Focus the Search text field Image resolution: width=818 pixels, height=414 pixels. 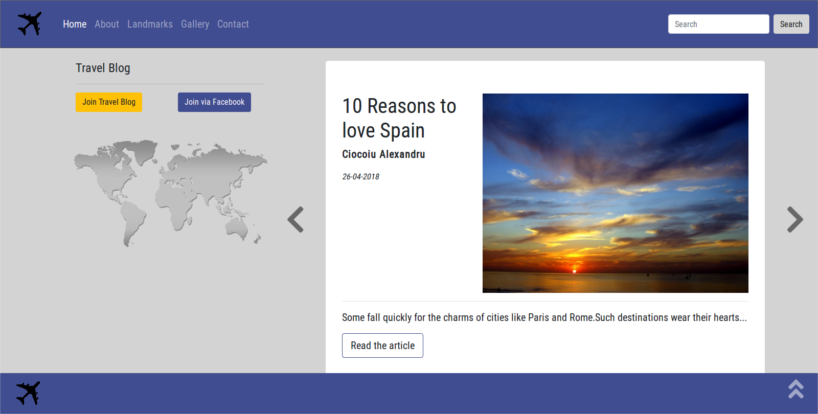(x=718, y=24)
